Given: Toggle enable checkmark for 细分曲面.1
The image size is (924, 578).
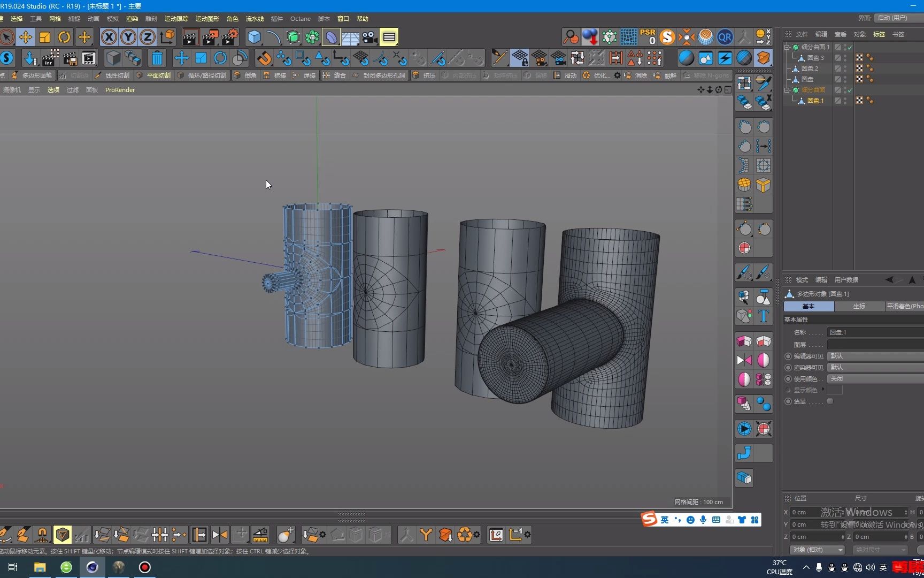Looking at the screenshot, I should [x=850, y=47].
